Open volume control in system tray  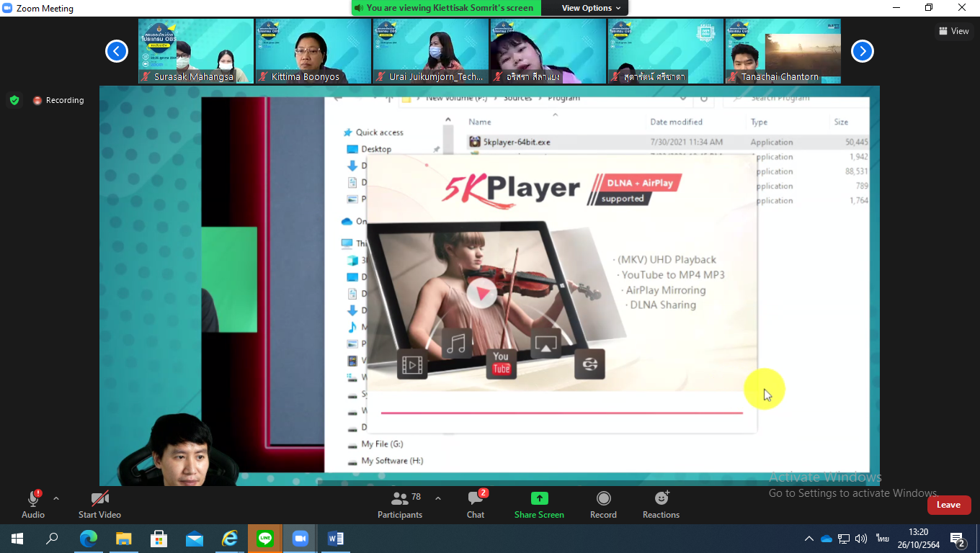pos(861,539)
